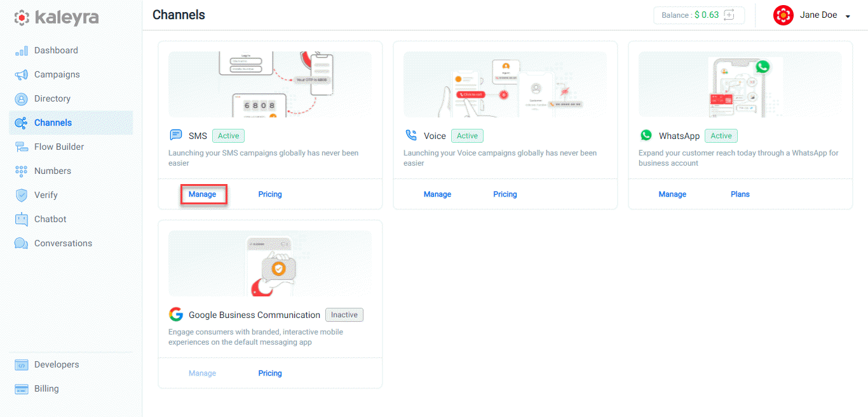Click the SMS channel title
Viewport: 868px width, 417px height.
[198, 136]
